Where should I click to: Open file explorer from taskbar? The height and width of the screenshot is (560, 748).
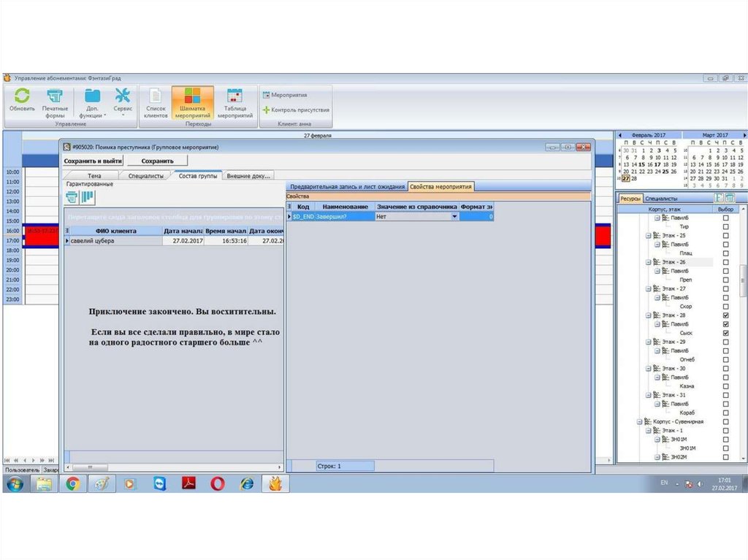[x=44, y=484]
